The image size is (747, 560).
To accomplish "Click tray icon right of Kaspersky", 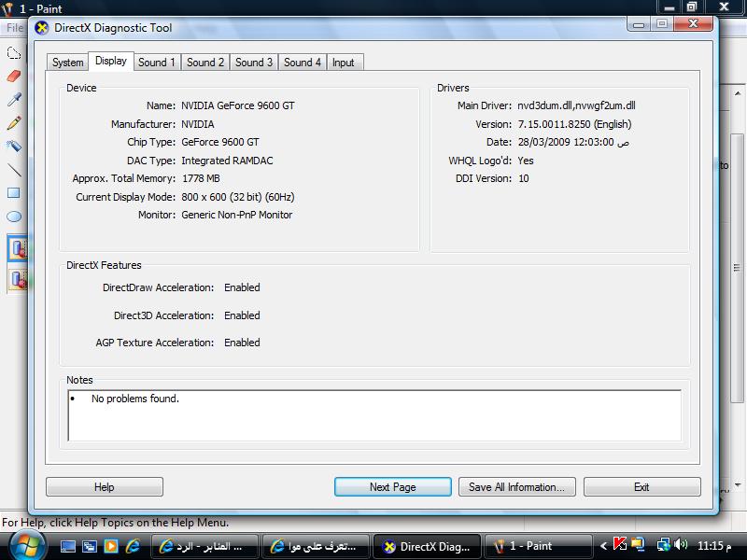I will pyautogui.click(x=638, y=544).
